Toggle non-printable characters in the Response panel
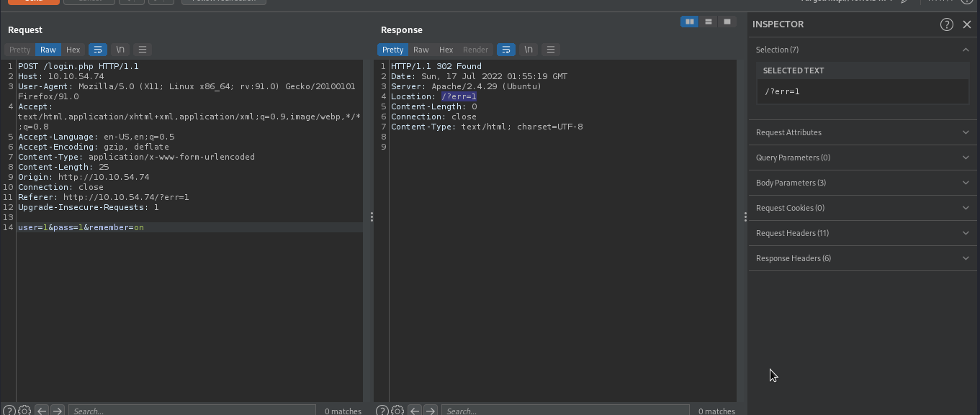This screenshot has width=980, height=415. pos(529,50)
